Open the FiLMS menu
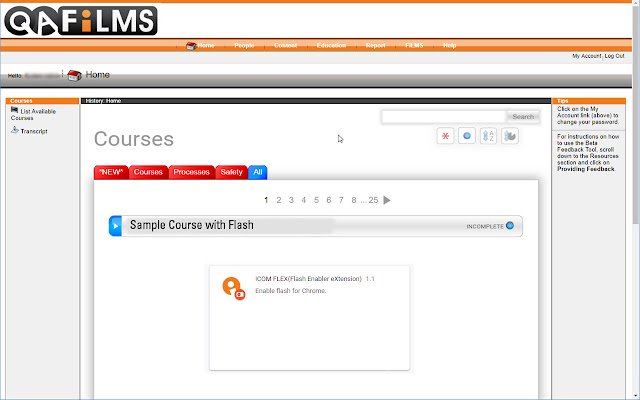This screenshot has height=400, width=640. click(x=414, y=45)
